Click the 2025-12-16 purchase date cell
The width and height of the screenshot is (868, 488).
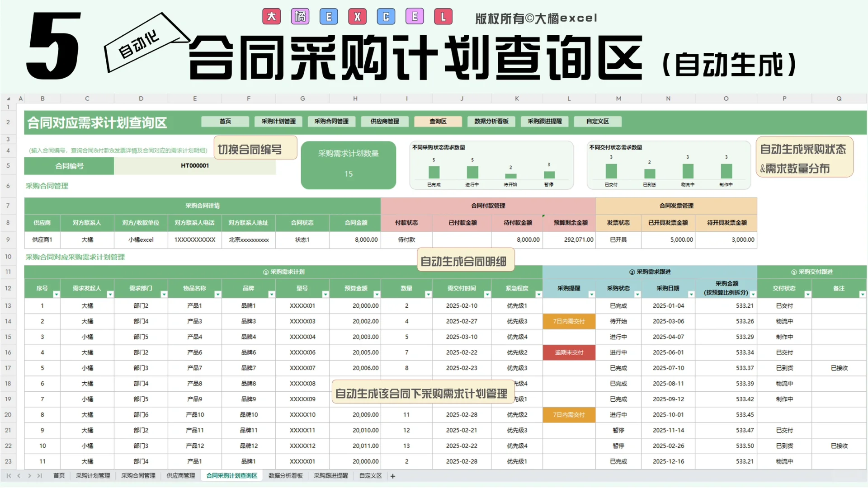(668, 462)
